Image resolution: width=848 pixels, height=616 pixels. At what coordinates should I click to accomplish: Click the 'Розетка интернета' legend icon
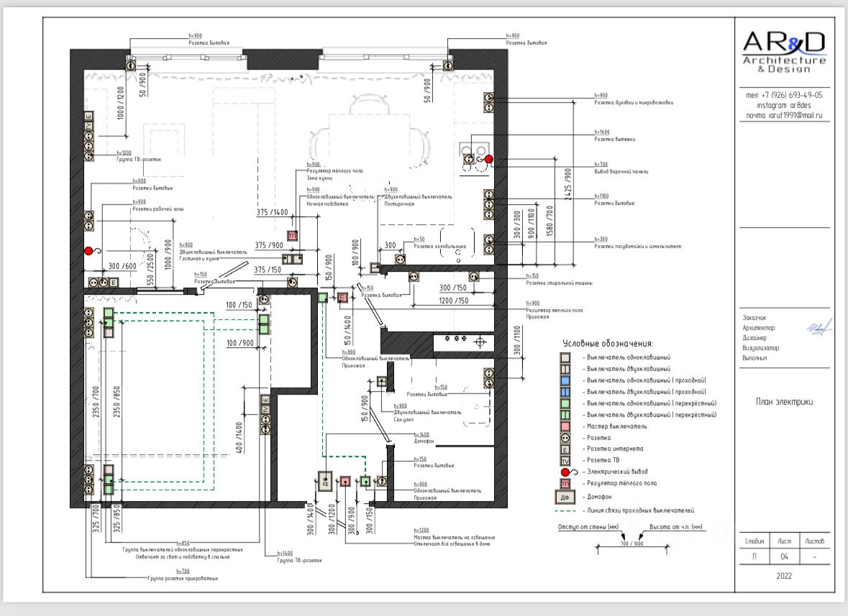(x=565, y=449)
